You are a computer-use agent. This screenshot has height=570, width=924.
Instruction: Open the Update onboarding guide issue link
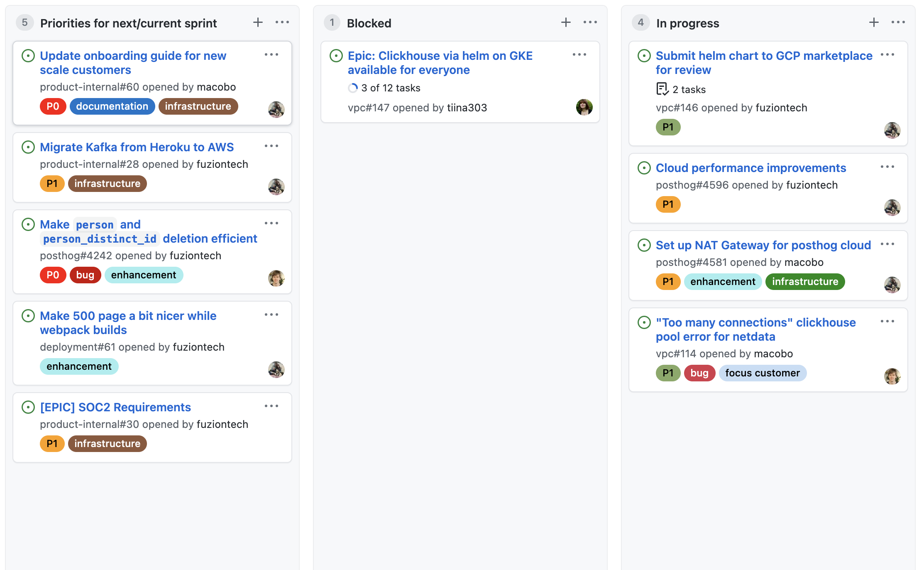[133, 63]
